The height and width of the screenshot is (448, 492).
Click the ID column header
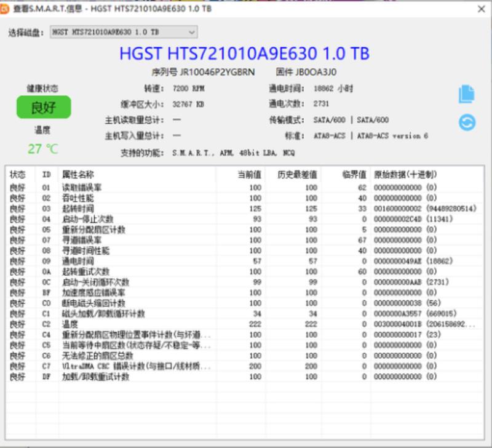tap(47, 175)
